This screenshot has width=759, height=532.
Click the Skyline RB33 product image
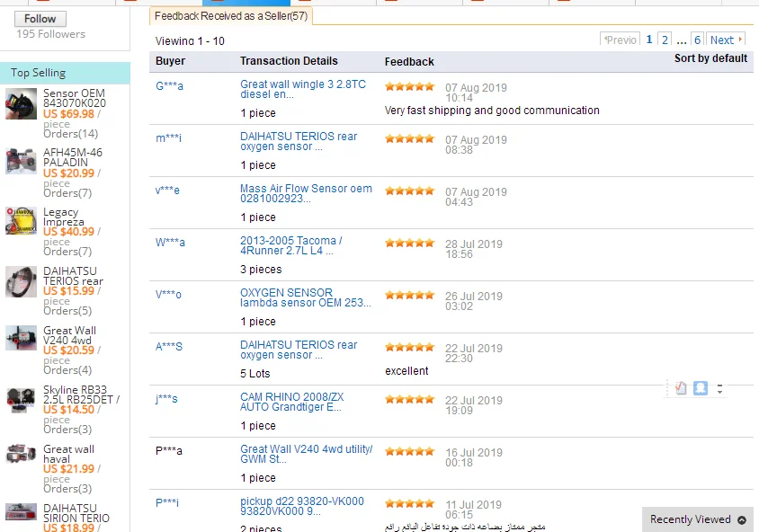[x=20, y=401]
